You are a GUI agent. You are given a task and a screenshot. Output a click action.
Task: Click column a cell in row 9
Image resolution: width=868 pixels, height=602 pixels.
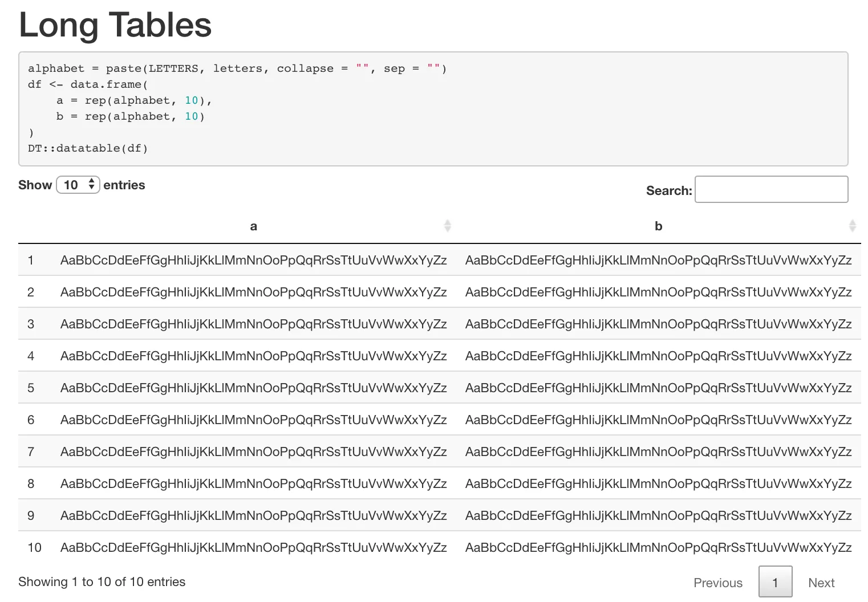253,516
